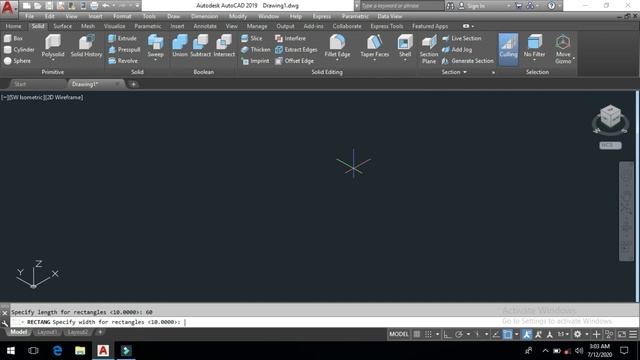Click the Fillet Edge tool
The height and width of the screenshot is (360, 640).
(x=337, y=45)
